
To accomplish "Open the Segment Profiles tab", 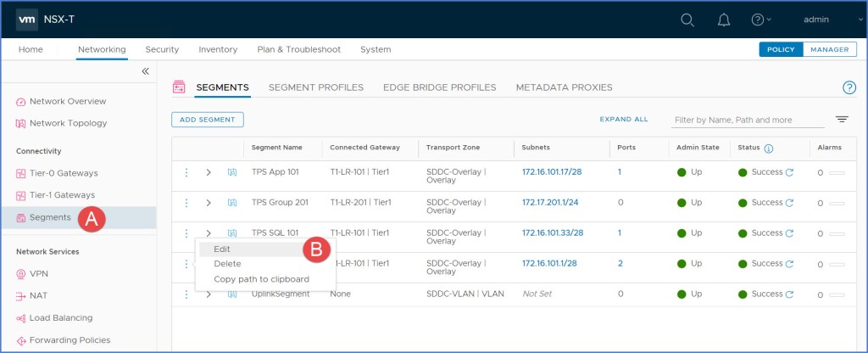I will [315, 87].
